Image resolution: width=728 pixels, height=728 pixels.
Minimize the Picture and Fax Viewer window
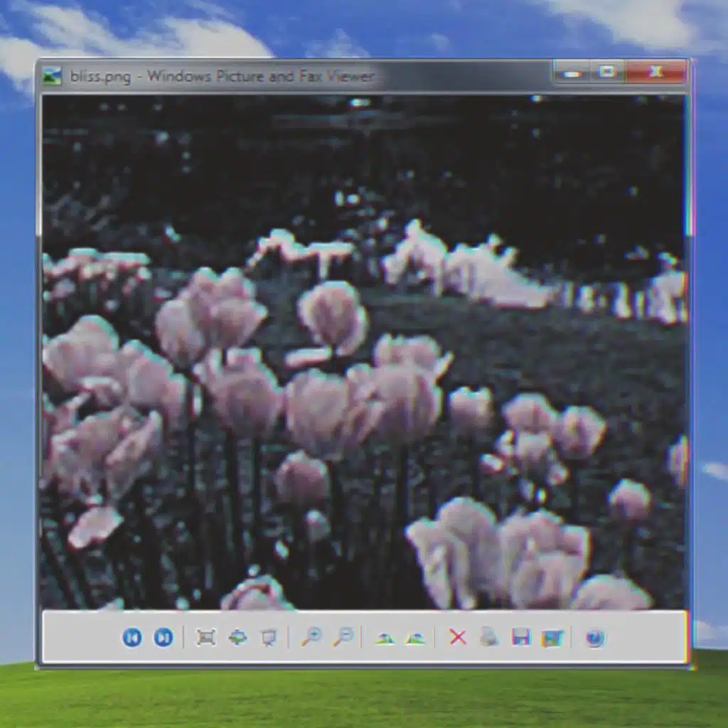click(x=572, y=73)
